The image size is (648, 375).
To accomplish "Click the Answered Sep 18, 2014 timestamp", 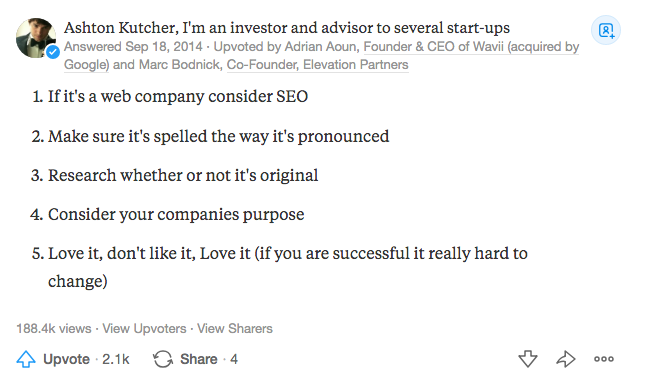I will [133, 46].
